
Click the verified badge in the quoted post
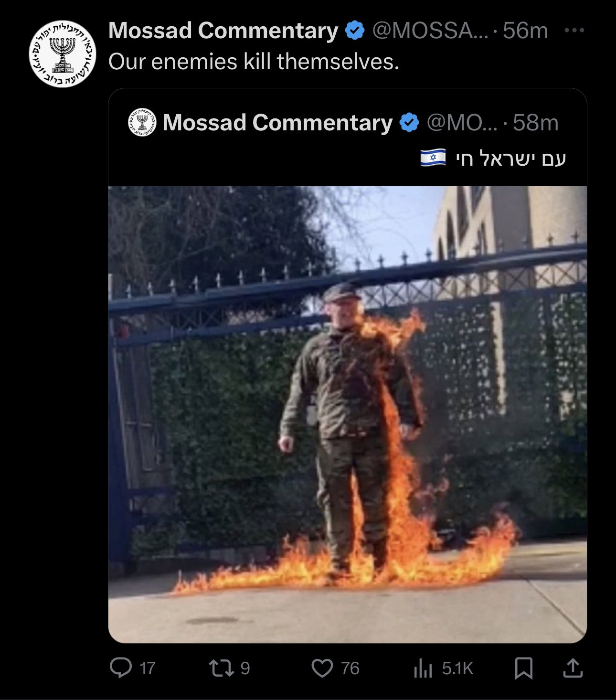409,123
